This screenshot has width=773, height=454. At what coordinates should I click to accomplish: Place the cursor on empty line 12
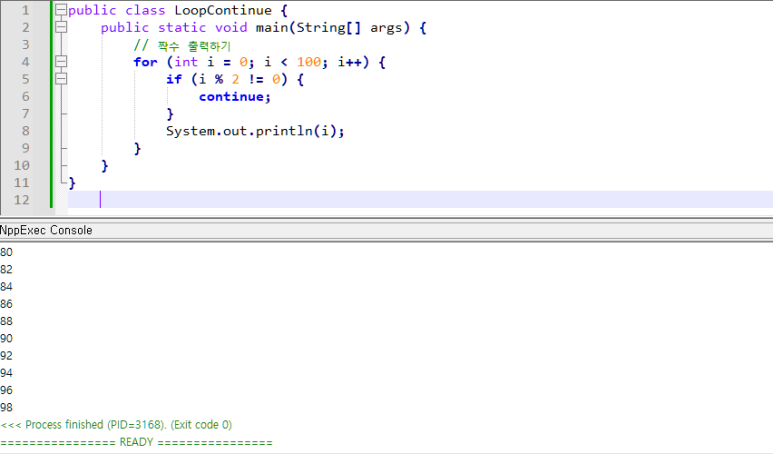coord(420,200)
